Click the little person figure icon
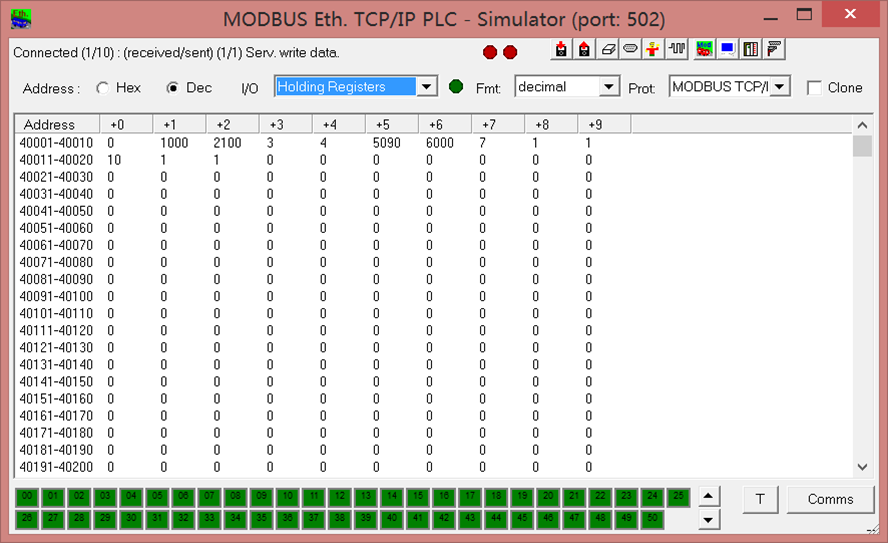The height and width of the screenshot is (543, 888). [653, 50]
